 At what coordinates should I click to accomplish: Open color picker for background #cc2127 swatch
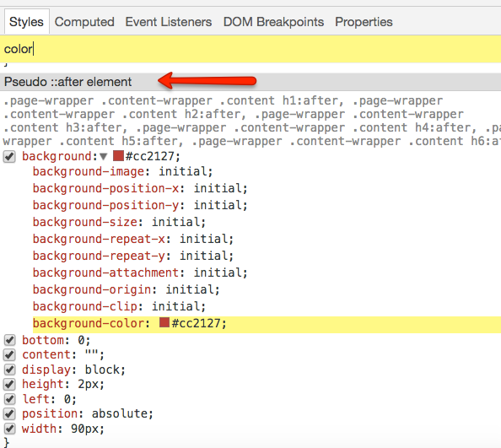pyautogui.click(x=118, y=156)
